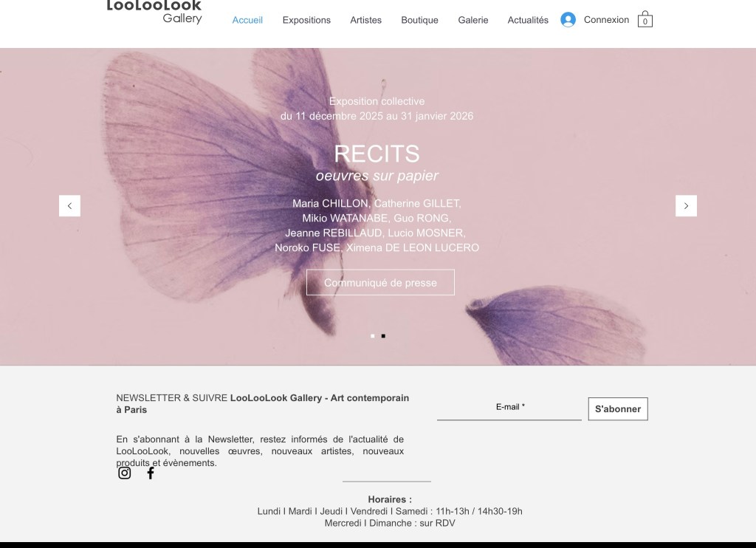Click the S'abonner subscribe button
Screen dimensions: 756x548
[618, 409]
